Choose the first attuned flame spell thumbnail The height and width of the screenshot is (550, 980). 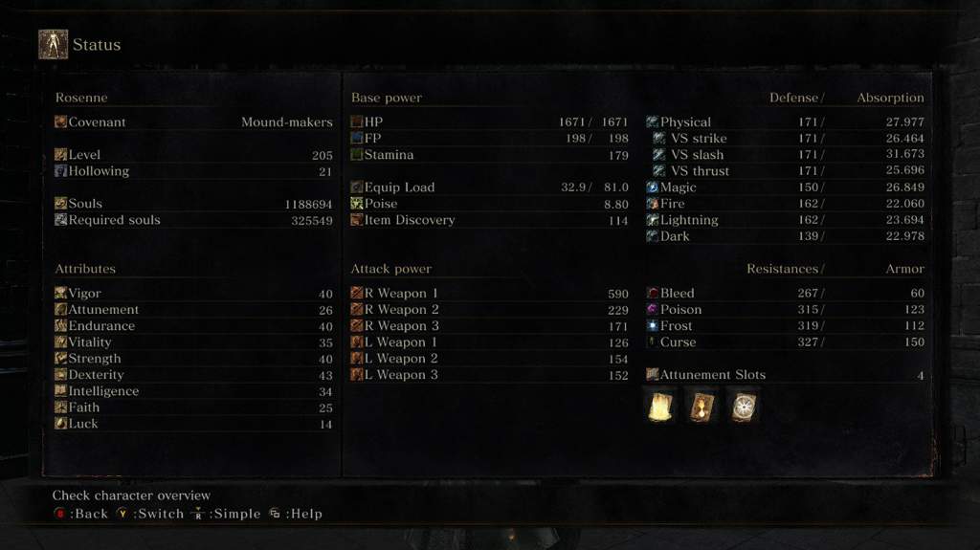coord(660,407)
